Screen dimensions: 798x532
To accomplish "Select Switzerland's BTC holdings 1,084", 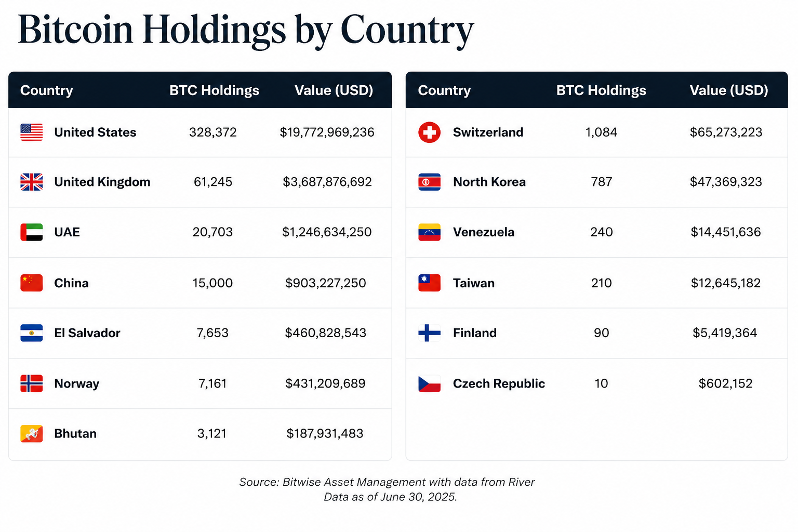I will (x=602, y=132).
